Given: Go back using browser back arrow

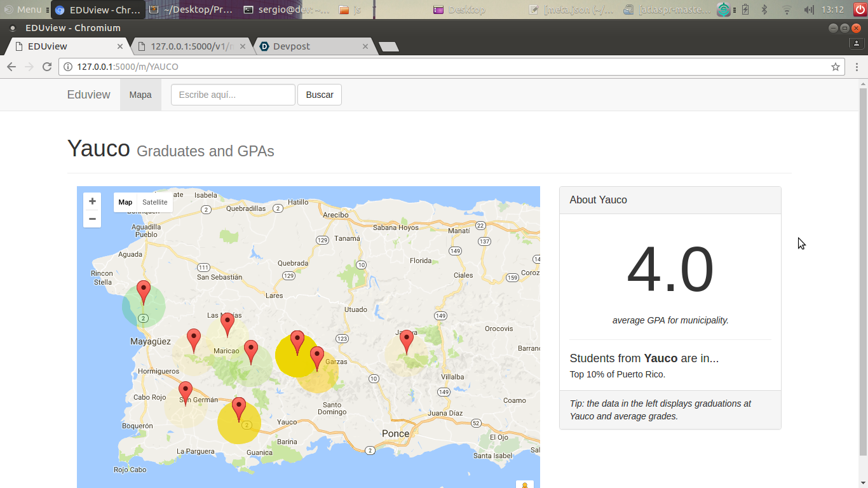Looking at the screenshot, I should coord(11,67).
